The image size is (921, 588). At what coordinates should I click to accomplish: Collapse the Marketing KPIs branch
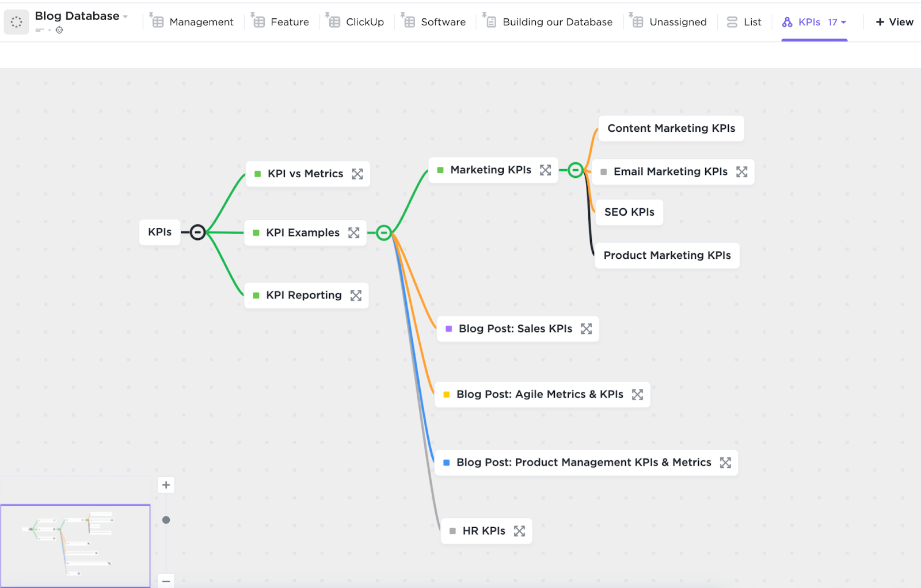(575, 170)
